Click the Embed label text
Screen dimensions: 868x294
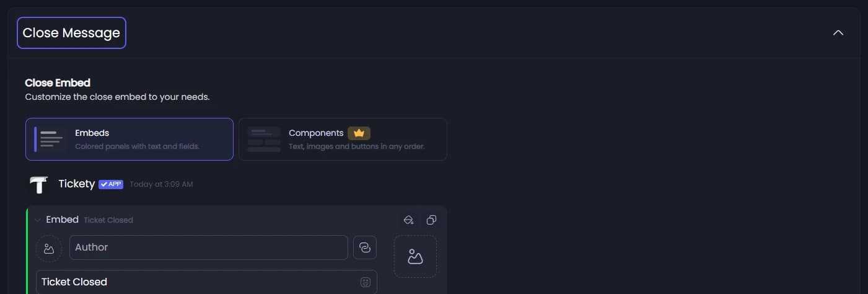[63, 220]
